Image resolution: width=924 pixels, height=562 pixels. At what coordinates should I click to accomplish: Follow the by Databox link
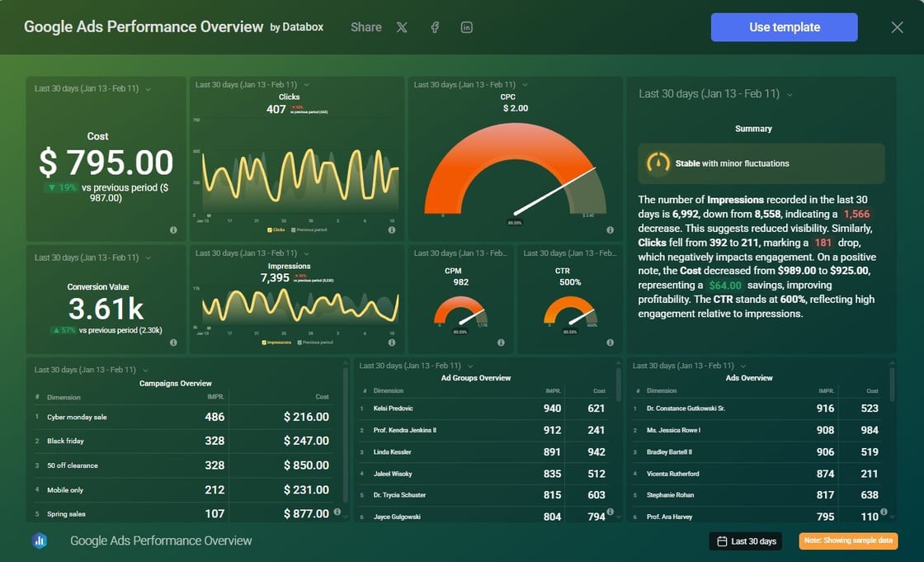pos(298,26)
